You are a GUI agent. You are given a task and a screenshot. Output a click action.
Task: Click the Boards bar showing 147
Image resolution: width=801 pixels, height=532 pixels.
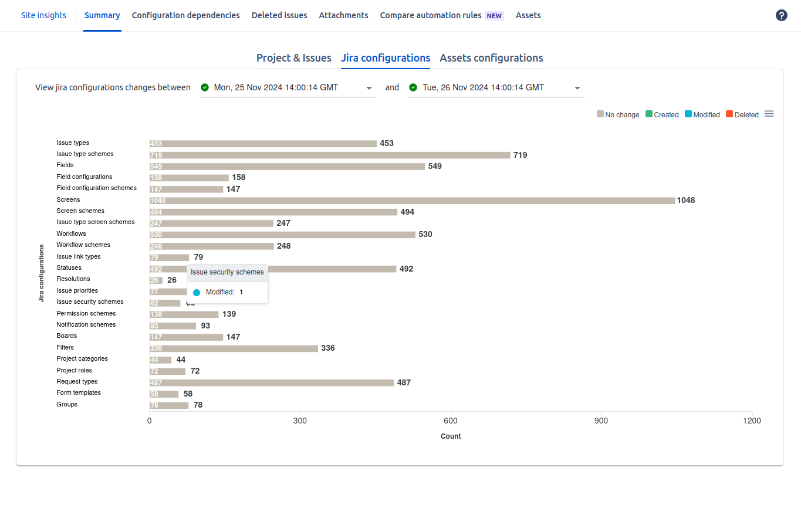187,337
